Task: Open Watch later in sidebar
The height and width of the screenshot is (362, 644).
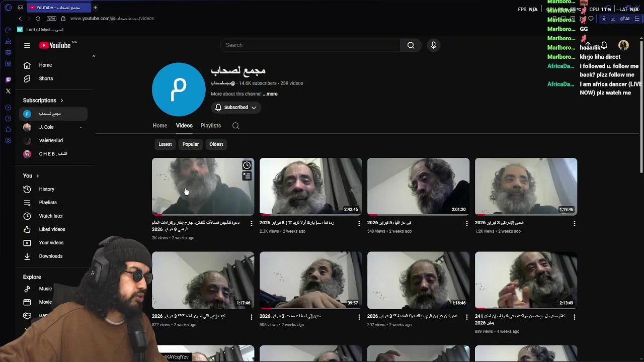Action: click(x=53, y=216)
